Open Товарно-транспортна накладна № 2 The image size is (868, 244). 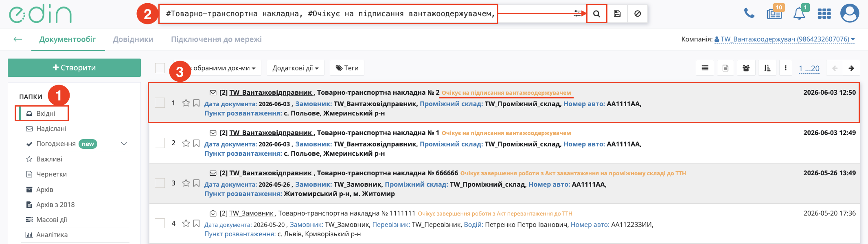378,92
